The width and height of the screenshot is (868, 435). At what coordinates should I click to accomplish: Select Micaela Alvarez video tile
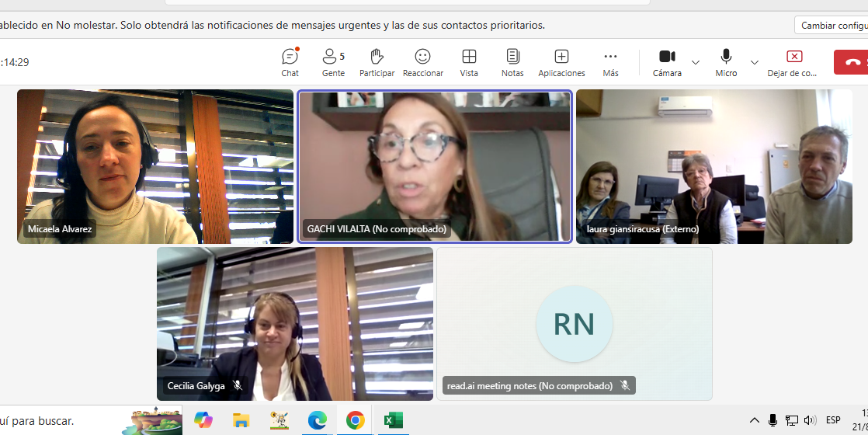[155, 166]
